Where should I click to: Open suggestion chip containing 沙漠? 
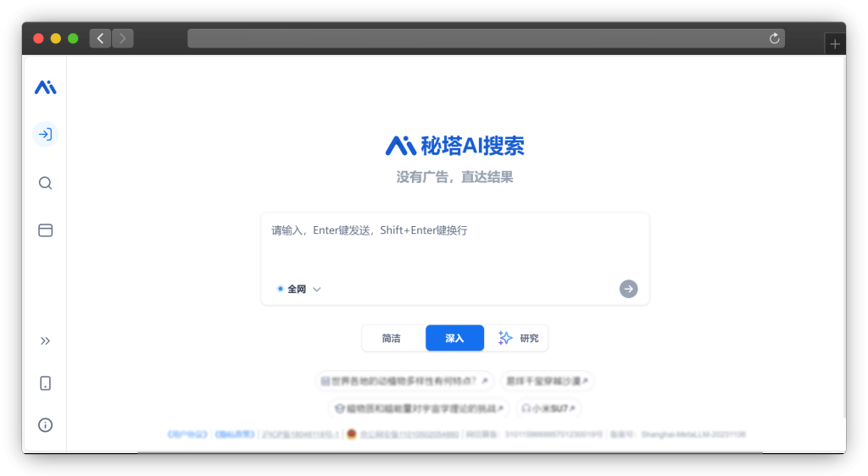(x=547, y=381)
